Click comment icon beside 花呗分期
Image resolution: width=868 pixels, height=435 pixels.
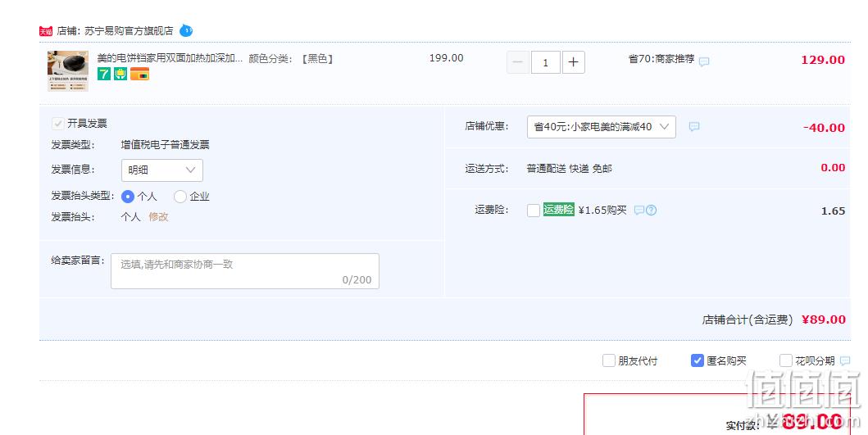click(845, 360)
